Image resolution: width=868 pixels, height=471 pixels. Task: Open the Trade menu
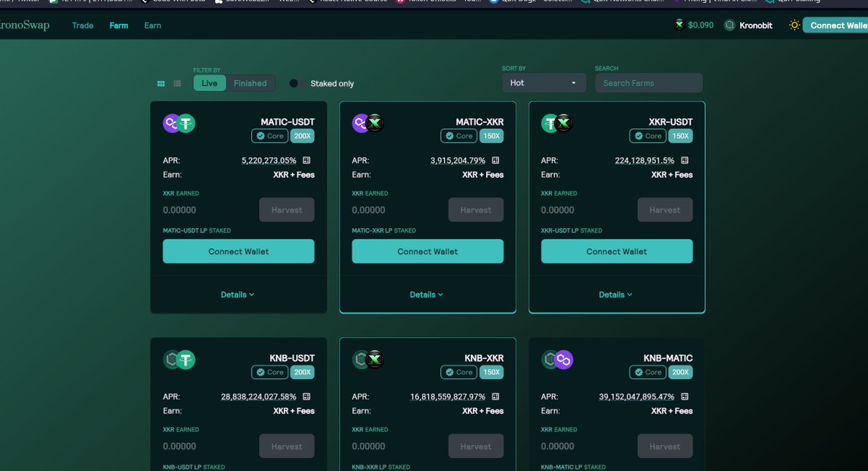pyautogui.click(x=82, y=25)
